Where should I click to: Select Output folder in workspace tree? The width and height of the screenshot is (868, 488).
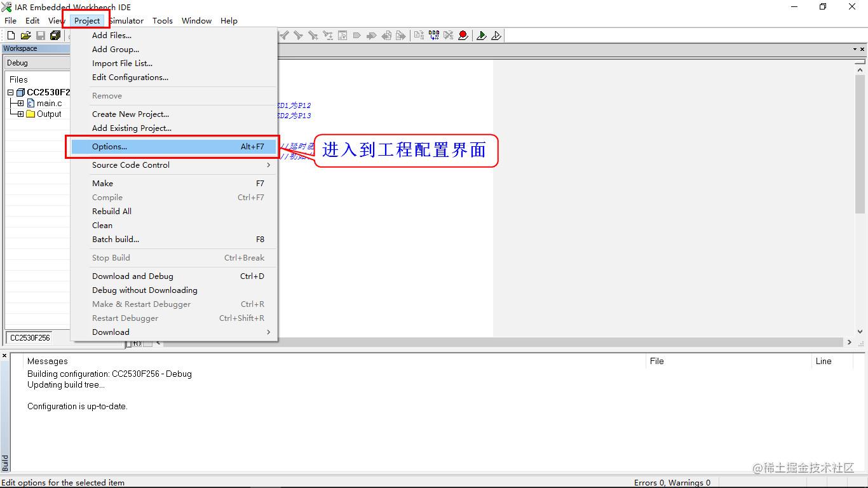49,114
